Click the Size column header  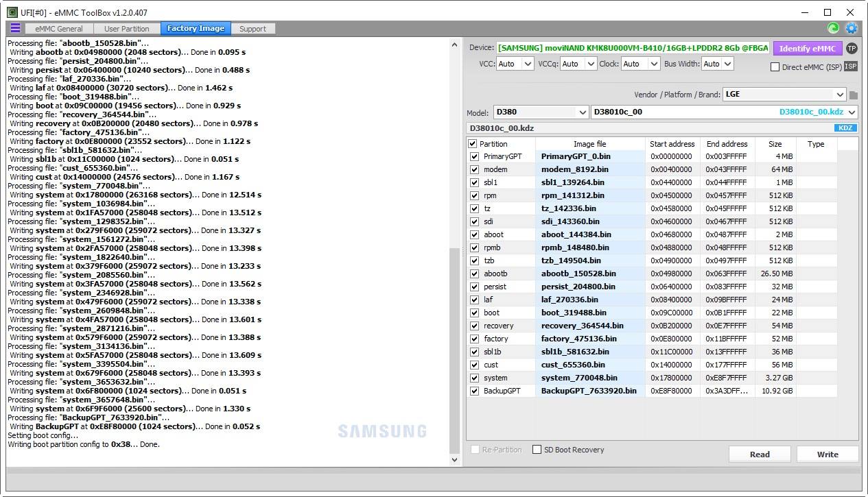coord(775,144)
